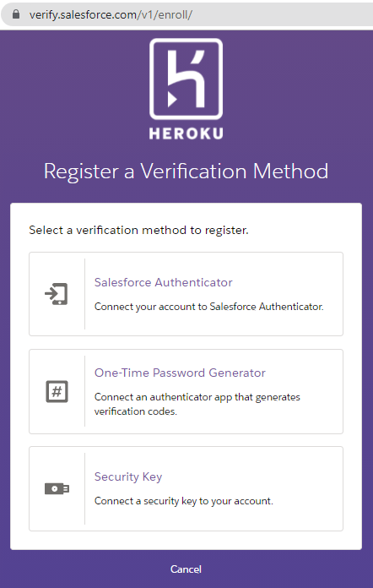The width and height of the screenshot is (373, 588).
Task: Click the padlock icon in address bar
Action: (16, 14)
